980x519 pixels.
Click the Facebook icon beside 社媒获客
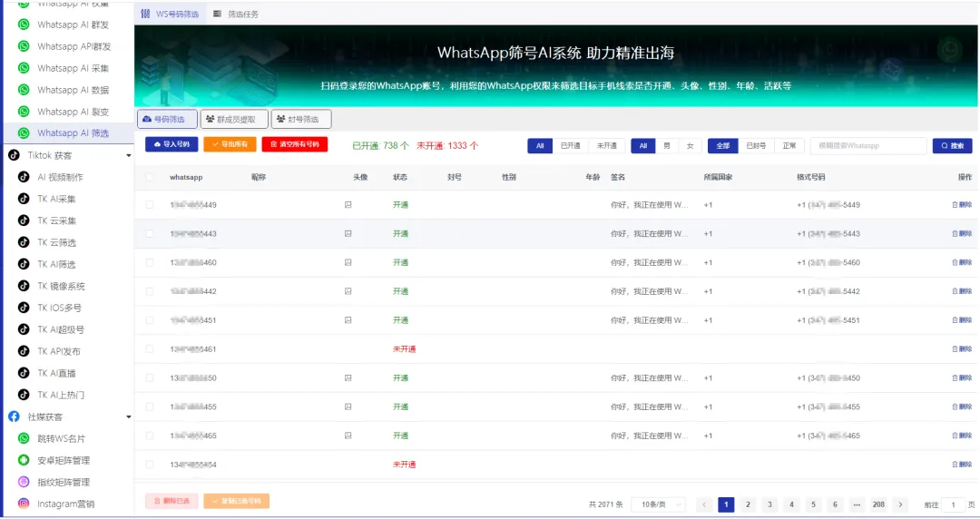click(14, 416)
